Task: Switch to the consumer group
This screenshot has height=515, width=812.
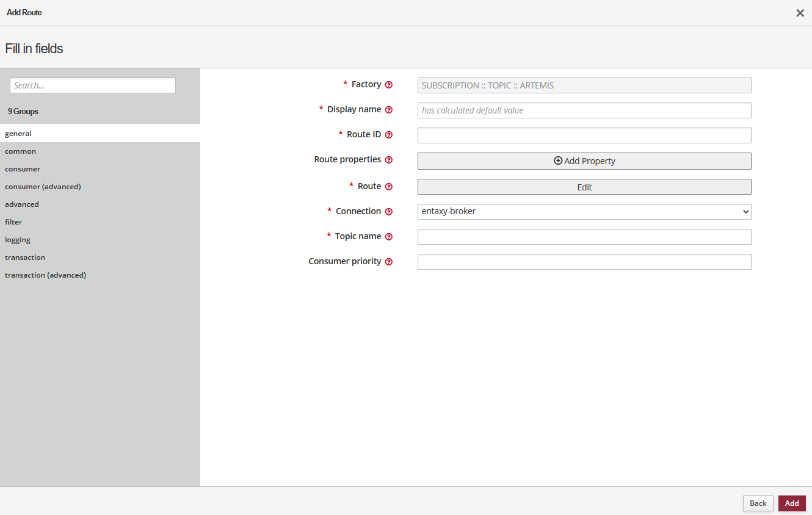Action: coord(23,169)
